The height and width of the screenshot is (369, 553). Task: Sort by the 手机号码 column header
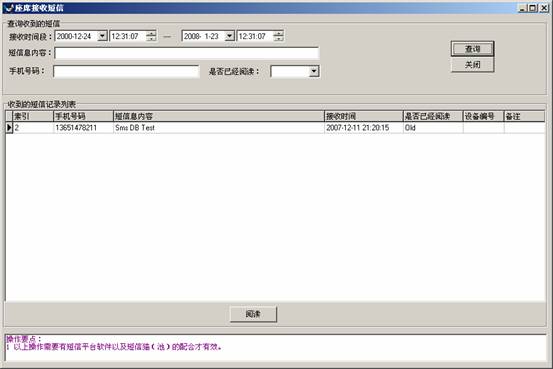83,116
